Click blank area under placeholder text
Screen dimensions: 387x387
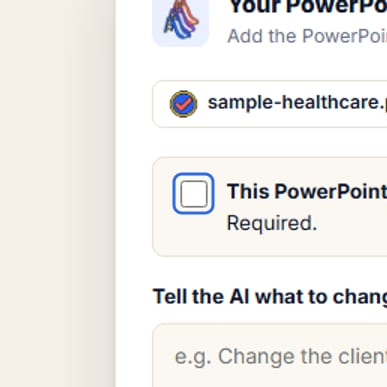click(269, 378)
